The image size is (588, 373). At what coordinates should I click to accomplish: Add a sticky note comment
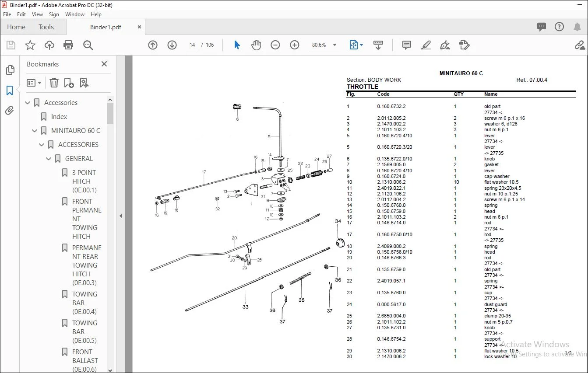(407, 45)
